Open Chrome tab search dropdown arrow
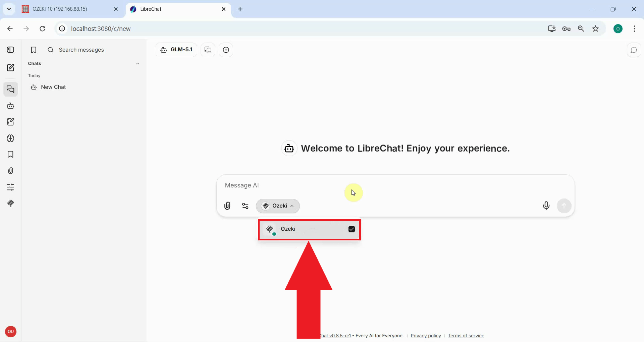 [x=9, y=9]
